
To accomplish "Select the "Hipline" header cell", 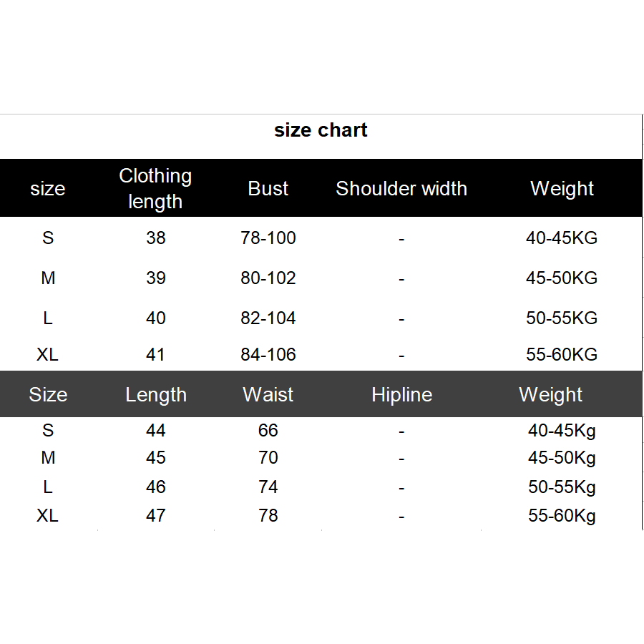I will point(401,394).
